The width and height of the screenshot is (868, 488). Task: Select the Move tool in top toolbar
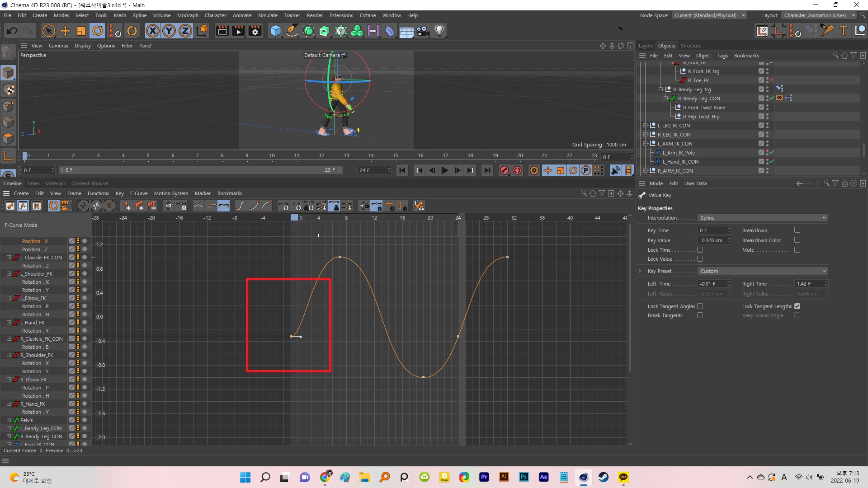(65, 31)
